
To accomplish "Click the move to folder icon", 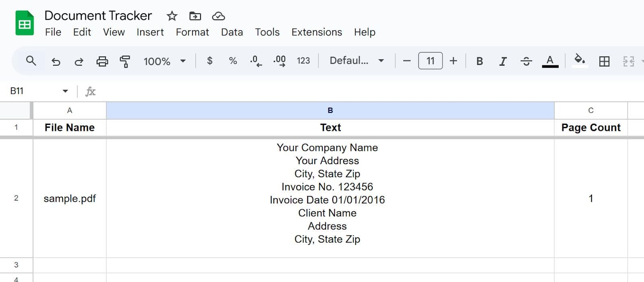I will (x=195, y=16).
